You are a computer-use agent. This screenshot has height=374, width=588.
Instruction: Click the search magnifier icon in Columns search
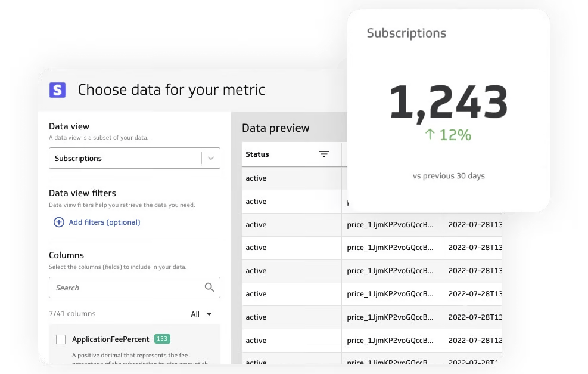click(209, 287)
